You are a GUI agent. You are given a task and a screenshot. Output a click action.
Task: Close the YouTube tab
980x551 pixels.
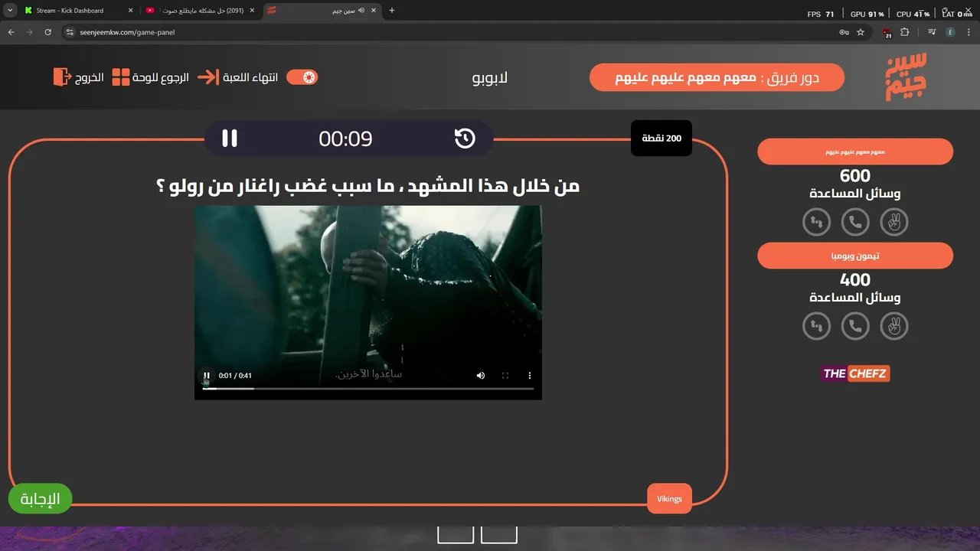point(252,11)
